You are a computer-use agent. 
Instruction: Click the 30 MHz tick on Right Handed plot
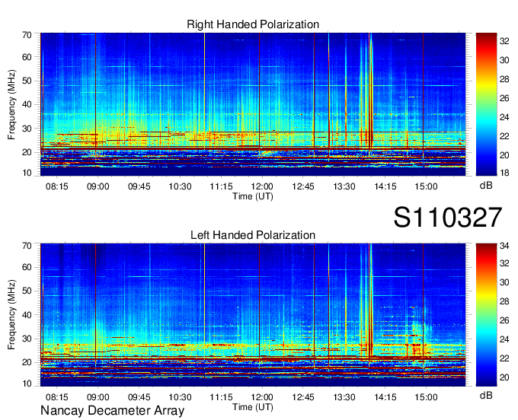(x=27, y=129)
